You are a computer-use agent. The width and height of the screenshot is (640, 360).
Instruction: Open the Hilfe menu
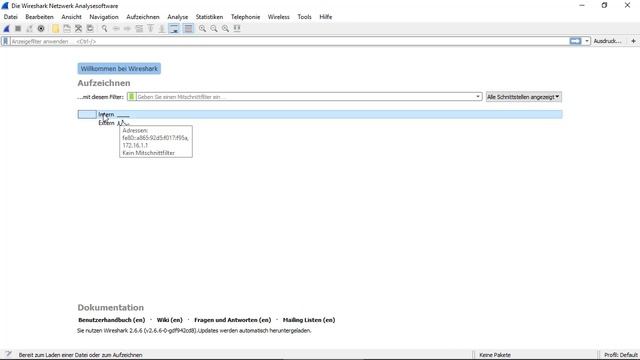(x=326, y=17)
